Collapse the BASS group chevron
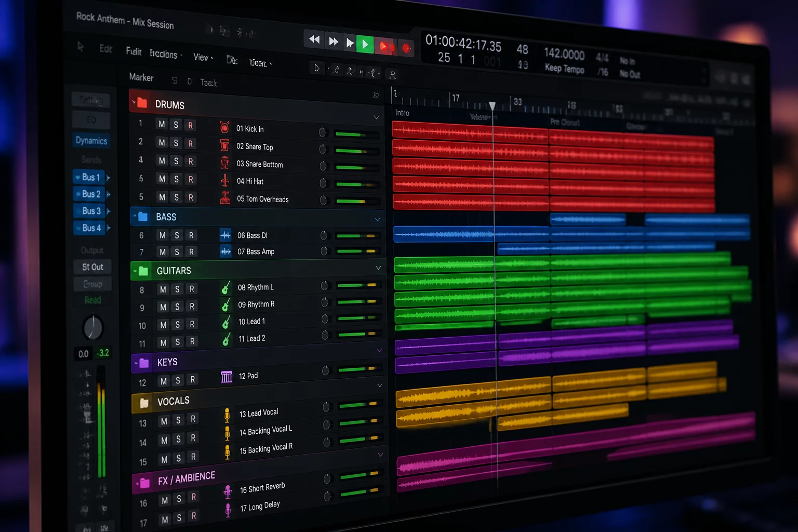The image size is (798, 532). pos(378,219)
